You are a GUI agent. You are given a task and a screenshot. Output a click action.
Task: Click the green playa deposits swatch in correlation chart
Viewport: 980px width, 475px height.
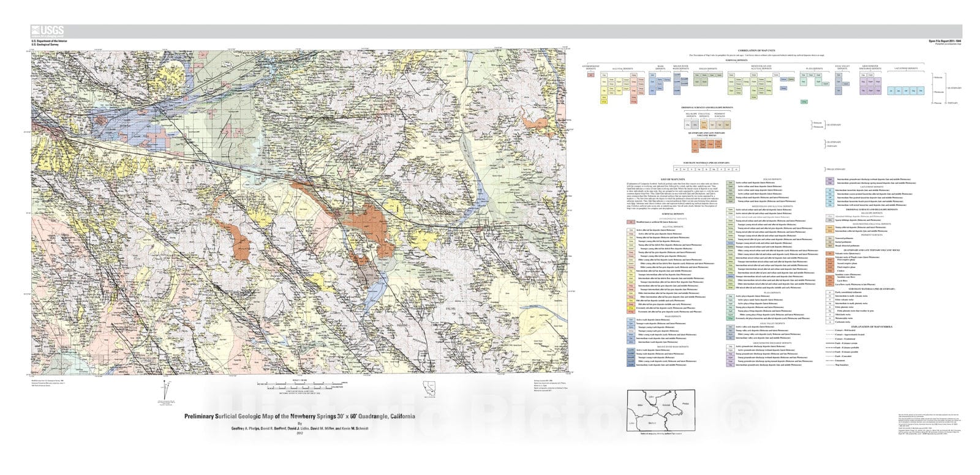coord(804,101)
